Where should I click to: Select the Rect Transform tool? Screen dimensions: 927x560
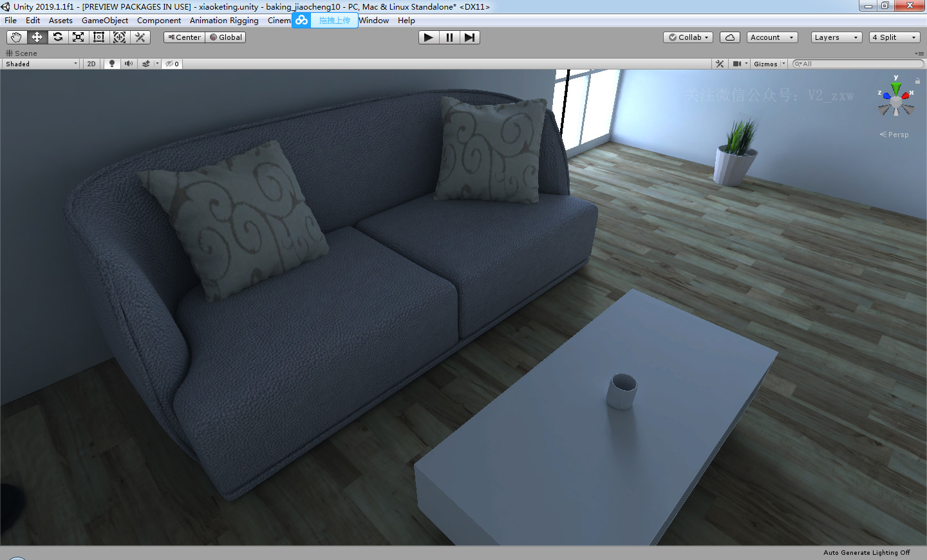98,37
